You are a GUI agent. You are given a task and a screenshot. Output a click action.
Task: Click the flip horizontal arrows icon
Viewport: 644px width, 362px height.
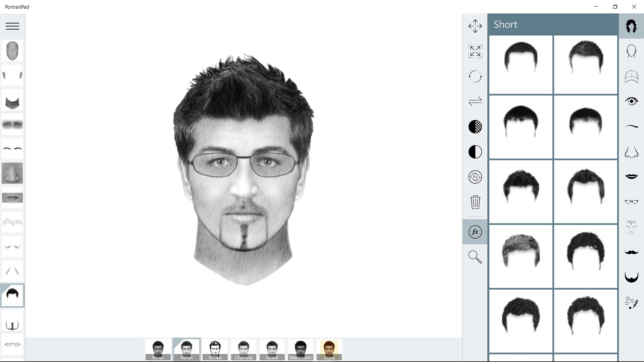(x=475, y=101)
